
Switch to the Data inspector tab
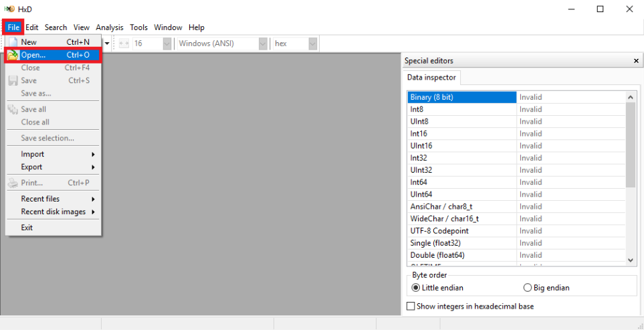point(432,78)
